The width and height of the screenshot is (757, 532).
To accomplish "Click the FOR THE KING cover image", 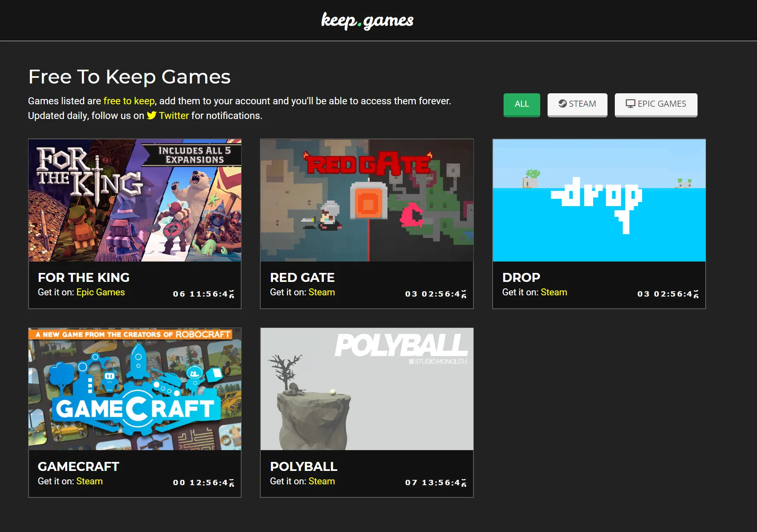I will (x=134, y=200).
